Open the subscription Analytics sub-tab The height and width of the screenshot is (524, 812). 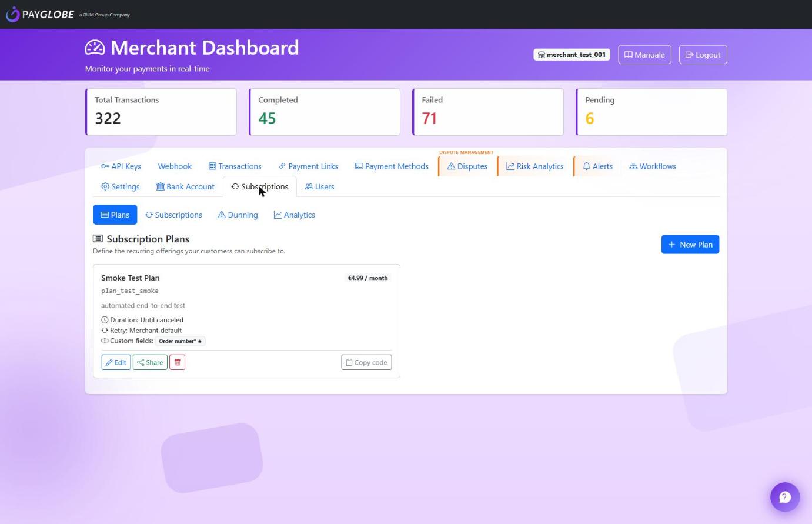294,215
